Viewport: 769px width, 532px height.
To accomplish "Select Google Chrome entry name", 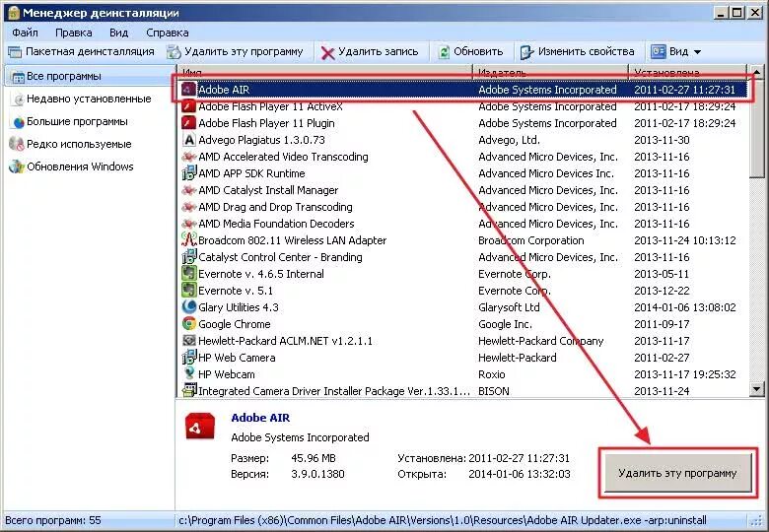I will pyautogui.click(x=235, y=324).
